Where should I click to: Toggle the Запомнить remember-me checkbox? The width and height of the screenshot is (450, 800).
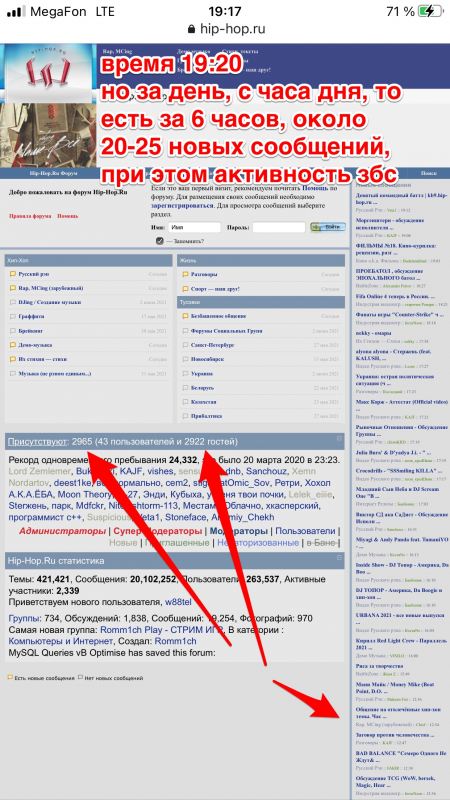point(160,241)
